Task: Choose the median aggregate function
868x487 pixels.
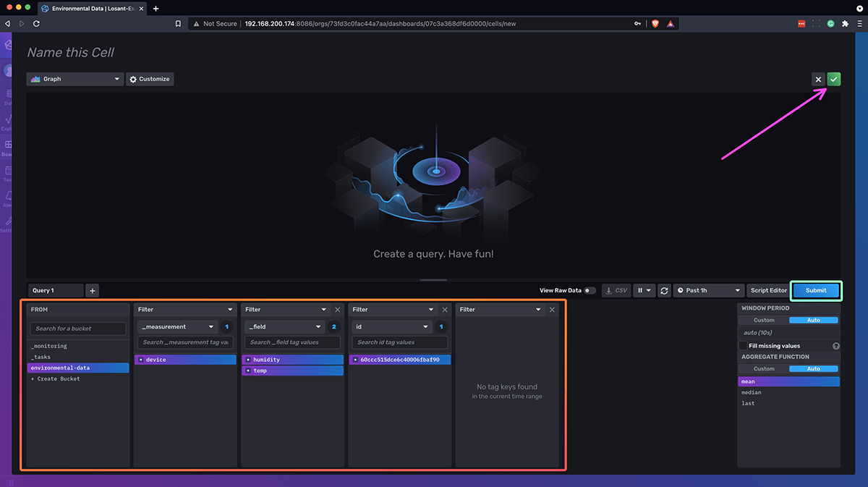Action: [x=789, y=392]
